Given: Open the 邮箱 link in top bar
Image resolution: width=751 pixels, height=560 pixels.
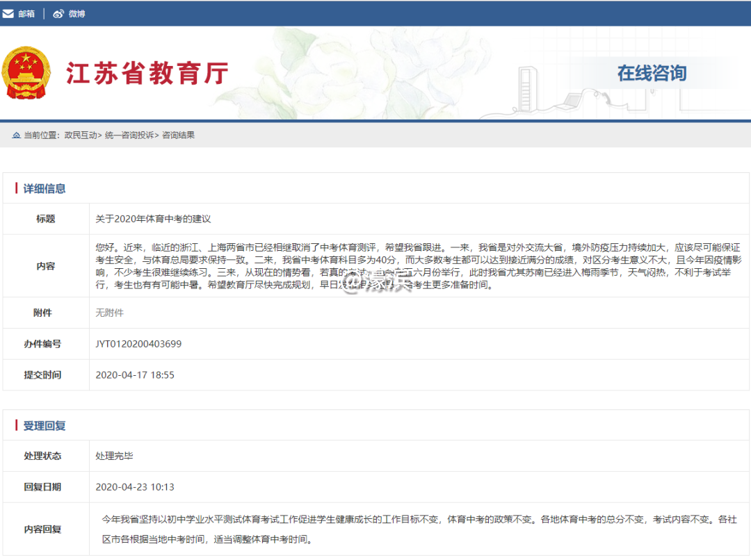Looking at the screenshot, I should click(26, 14).
